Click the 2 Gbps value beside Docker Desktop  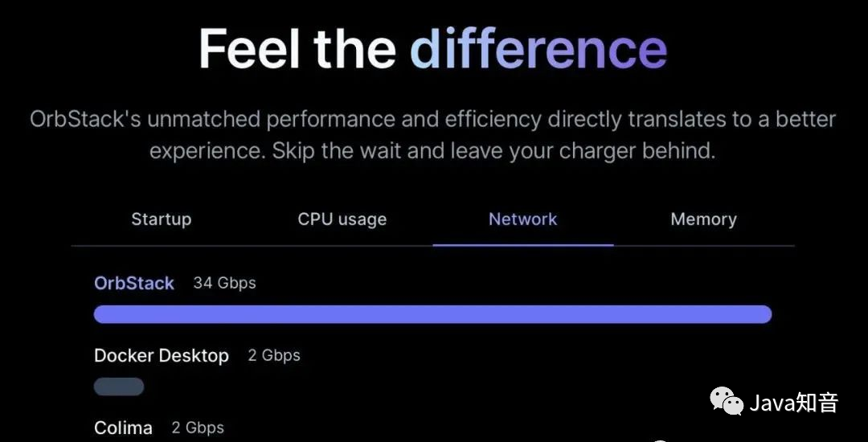[x=274, y=355]
